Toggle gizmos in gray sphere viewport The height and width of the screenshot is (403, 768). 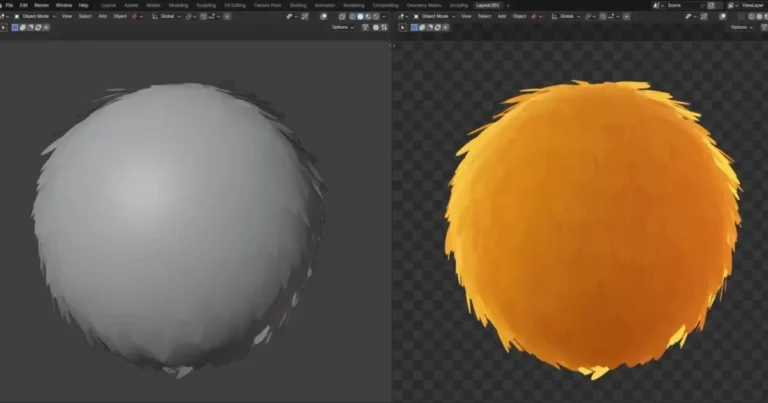305,16
